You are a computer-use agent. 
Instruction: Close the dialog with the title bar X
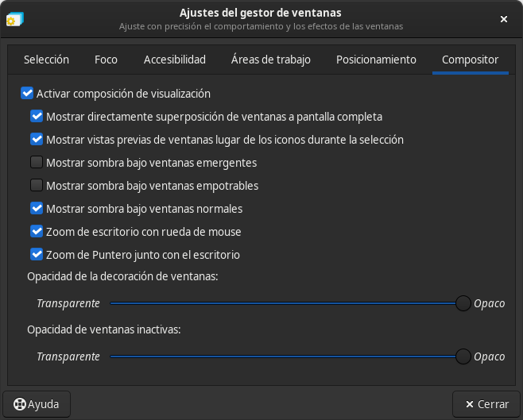pos(504,18)
